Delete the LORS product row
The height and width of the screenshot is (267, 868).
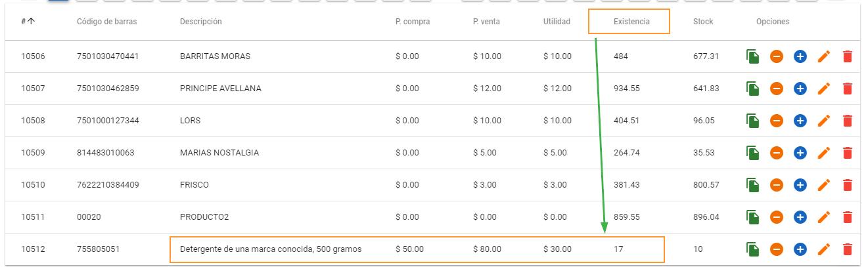848,121
